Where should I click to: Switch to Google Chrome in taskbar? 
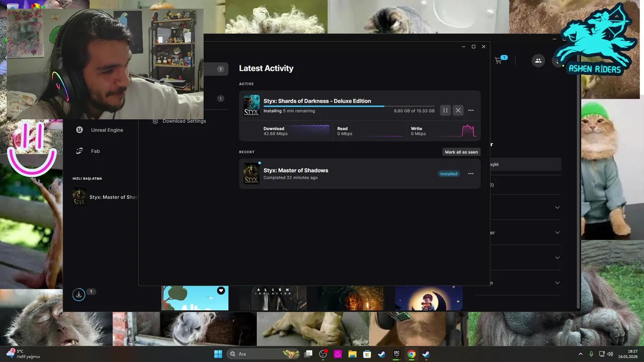coord(412,354)
